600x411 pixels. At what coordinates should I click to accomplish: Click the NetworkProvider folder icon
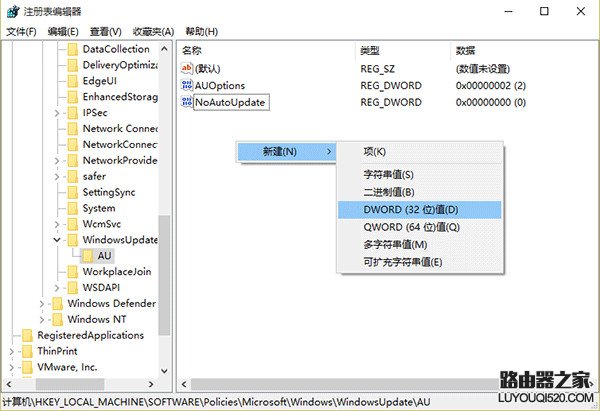pos(72,161)
